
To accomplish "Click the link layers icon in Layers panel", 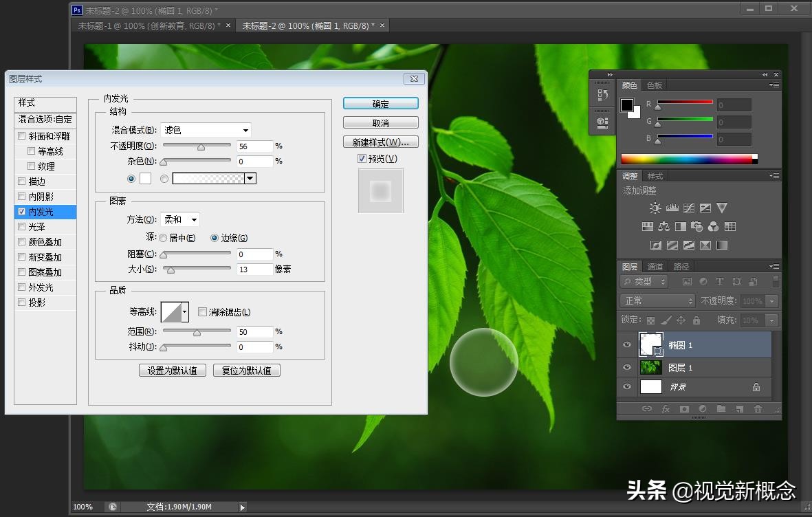I will tap(647, 409).
